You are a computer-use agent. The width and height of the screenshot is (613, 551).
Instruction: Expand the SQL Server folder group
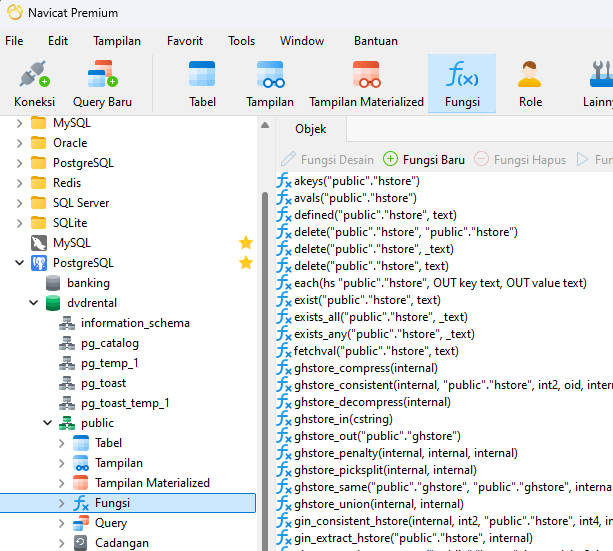point(20,203)
